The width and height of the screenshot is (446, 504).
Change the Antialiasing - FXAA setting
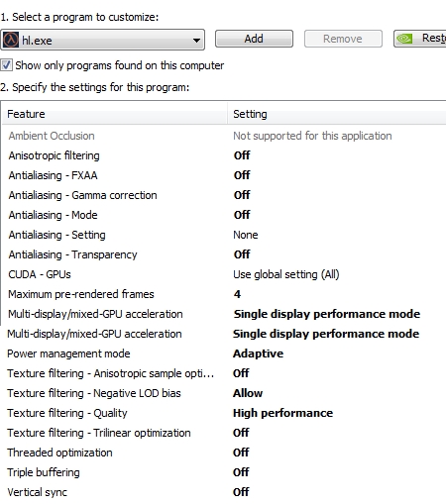[x=242, y=175]
